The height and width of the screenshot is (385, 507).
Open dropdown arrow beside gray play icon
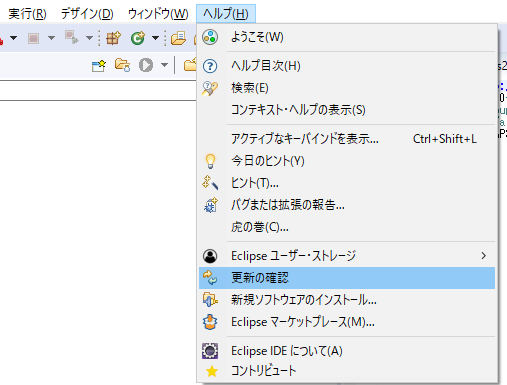[x=164, y=65]
